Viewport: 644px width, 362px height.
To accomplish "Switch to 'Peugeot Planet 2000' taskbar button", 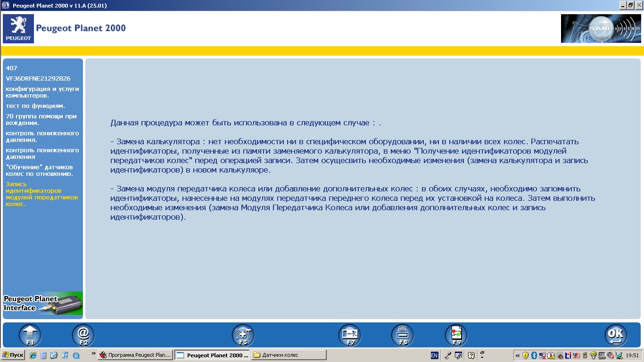I will pyautogui.click(x=213, y=355).
